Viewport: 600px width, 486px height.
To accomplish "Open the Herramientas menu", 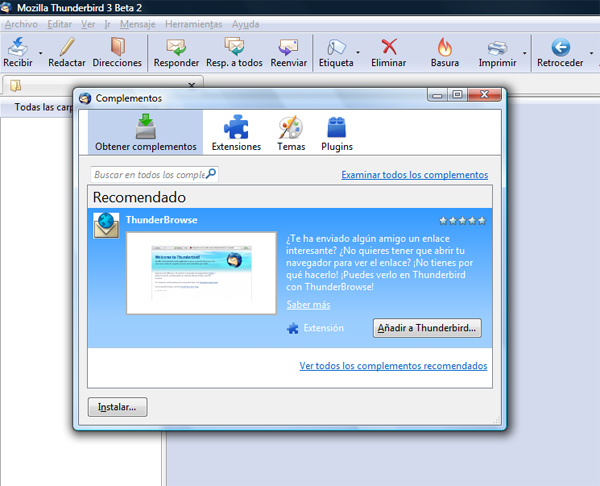I will [x=194, y=24].
